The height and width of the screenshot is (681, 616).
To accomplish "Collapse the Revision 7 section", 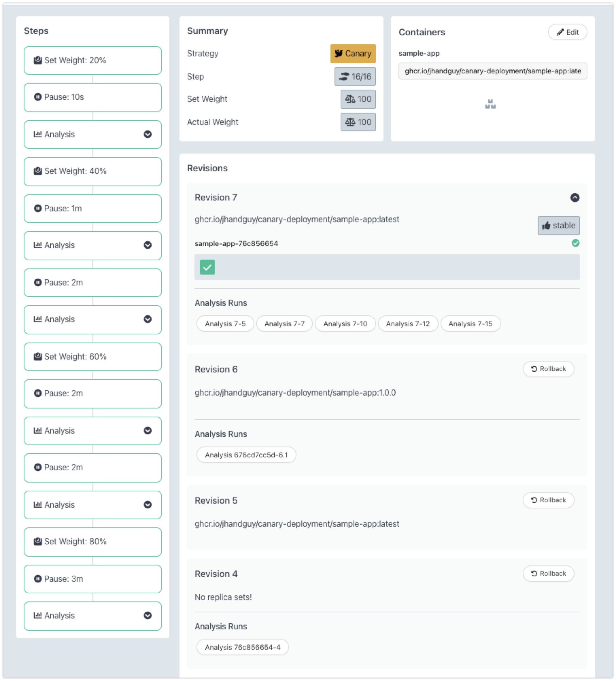I will (x=575, y=197).
